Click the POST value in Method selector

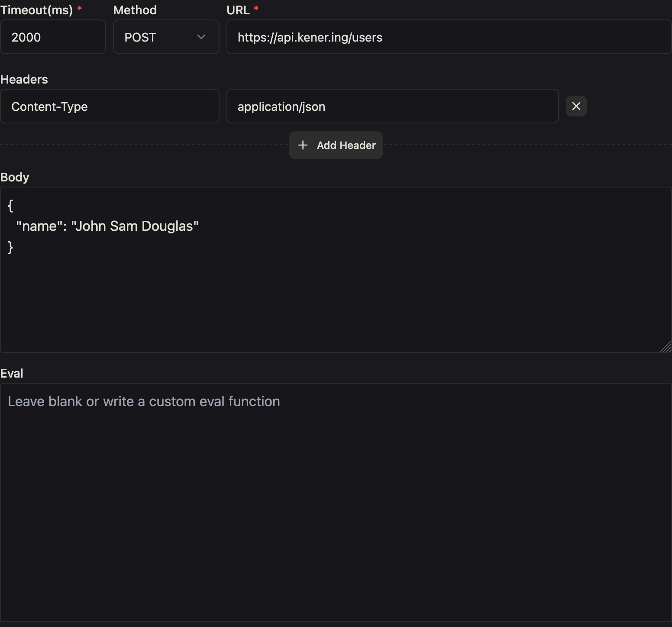[x=140, y=38]
